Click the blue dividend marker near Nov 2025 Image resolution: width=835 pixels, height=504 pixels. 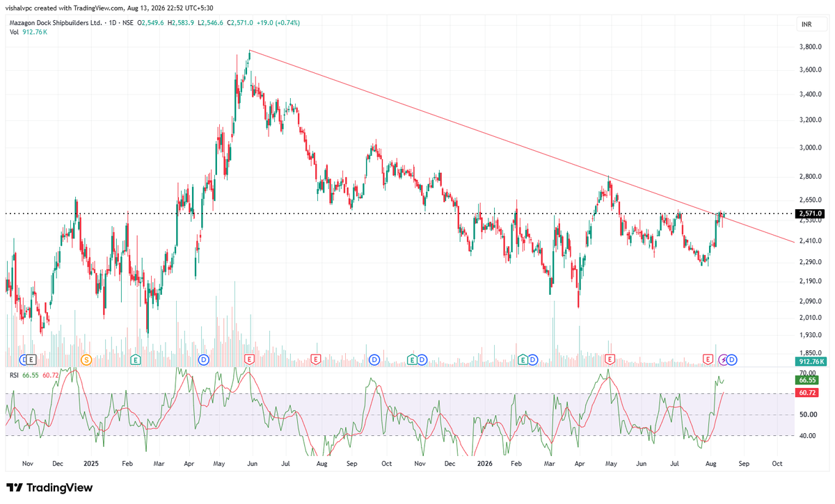click(422, 359)
